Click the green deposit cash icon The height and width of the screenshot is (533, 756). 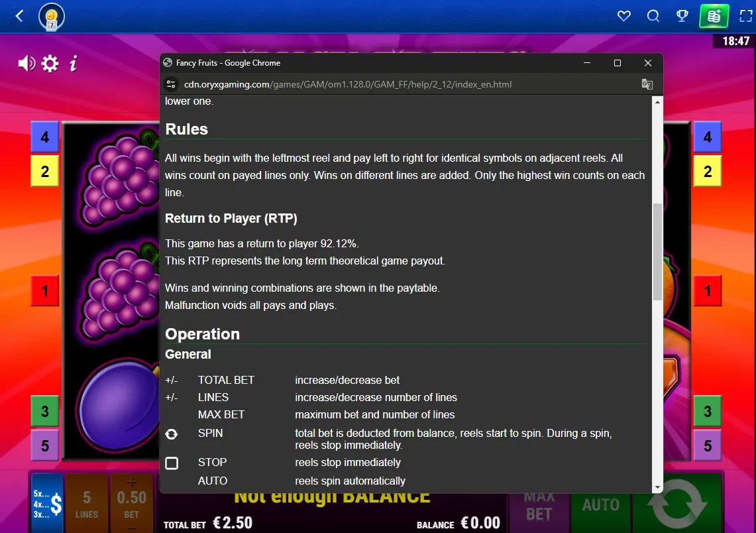[x=714, y=16]
